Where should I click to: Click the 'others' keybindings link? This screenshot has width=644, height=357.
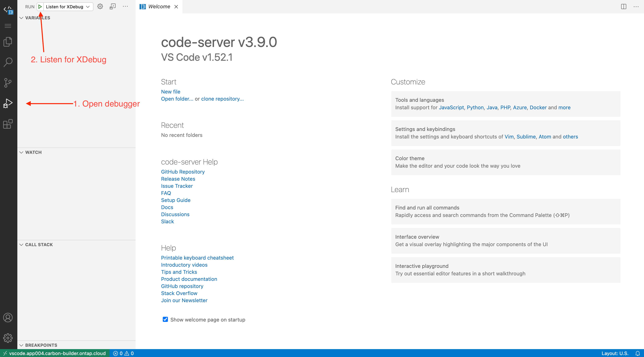tap(570, 137)
